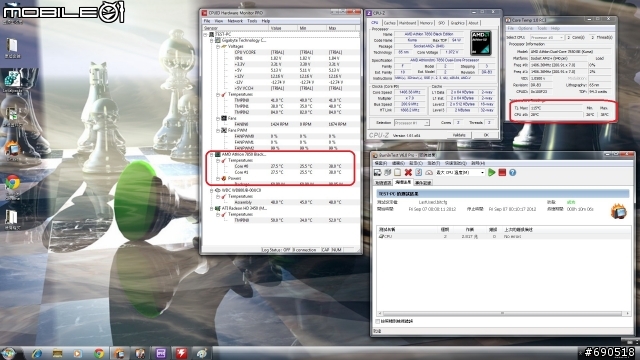This screenshot has width=640, height=360.
Task: Open the topmost desktop shortcut under the Mobile01 logo
Action: [12, 47]
